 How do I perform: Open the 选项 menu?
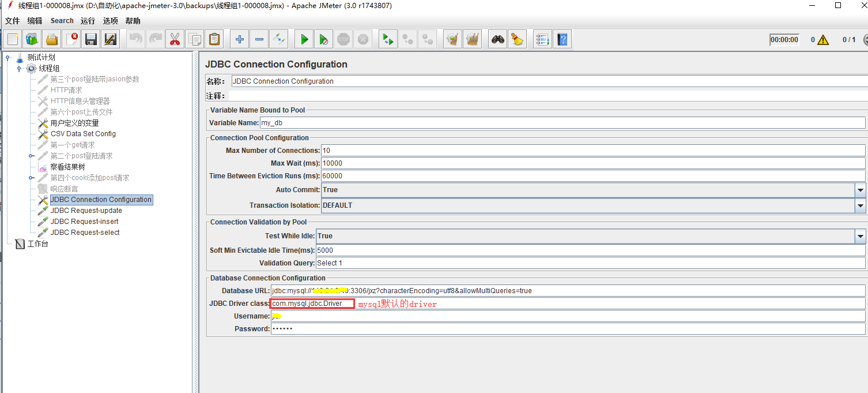(111, 21)
